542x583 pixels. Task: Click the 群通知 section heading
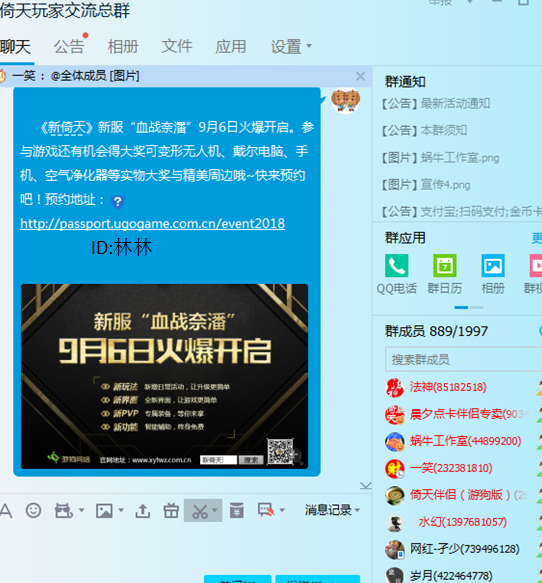405,82
